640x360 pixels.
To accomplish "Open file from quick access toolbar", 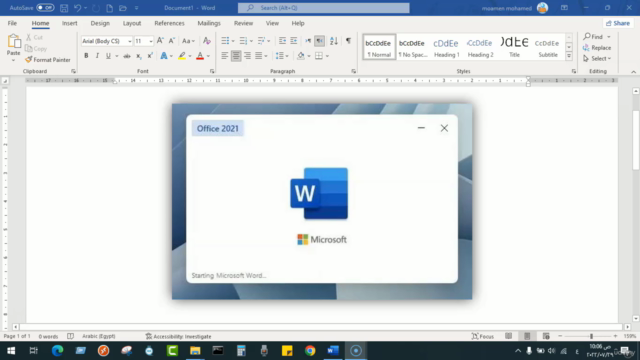I will (123, 8).
